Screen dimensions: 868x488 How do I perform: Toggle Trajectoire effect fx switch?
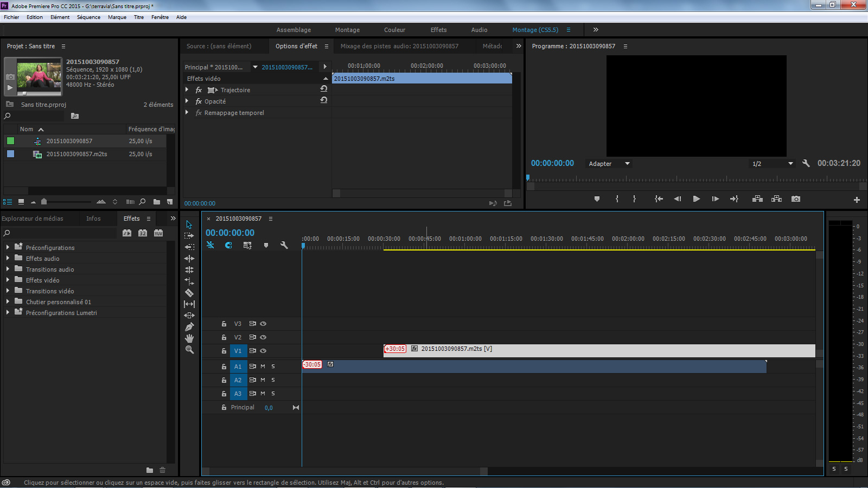(199, 90)
